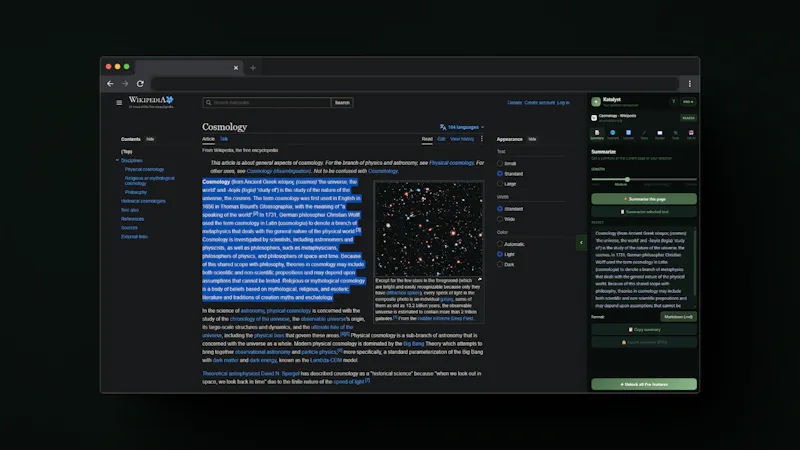Screen dimensions: 800x450
Task: Click the article more options dots
Action: coord(482,139)
